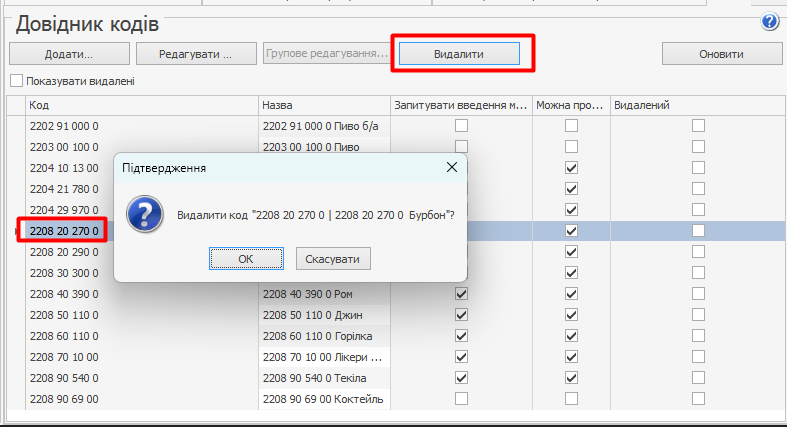Click the question mark icon inside confirmation dialog
Viewport: 787px width, 427px height.
[148, 214]
